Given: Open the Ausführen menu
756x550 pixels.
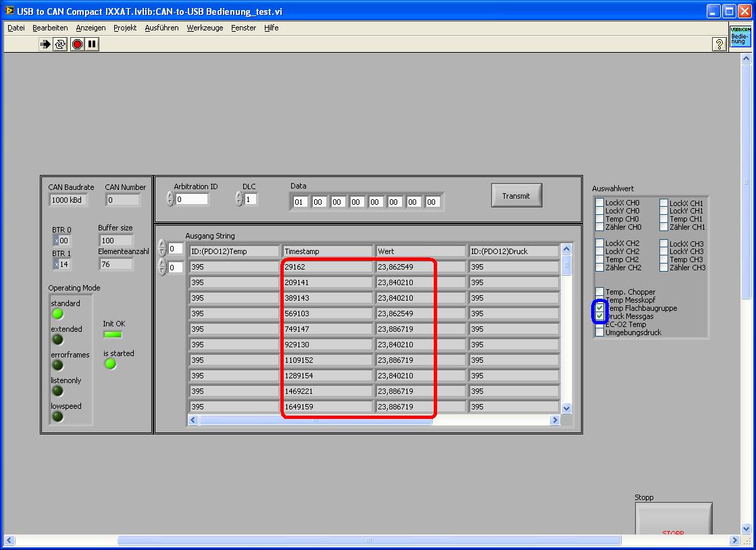Looking at the screenshot, I should pos(161,28).
